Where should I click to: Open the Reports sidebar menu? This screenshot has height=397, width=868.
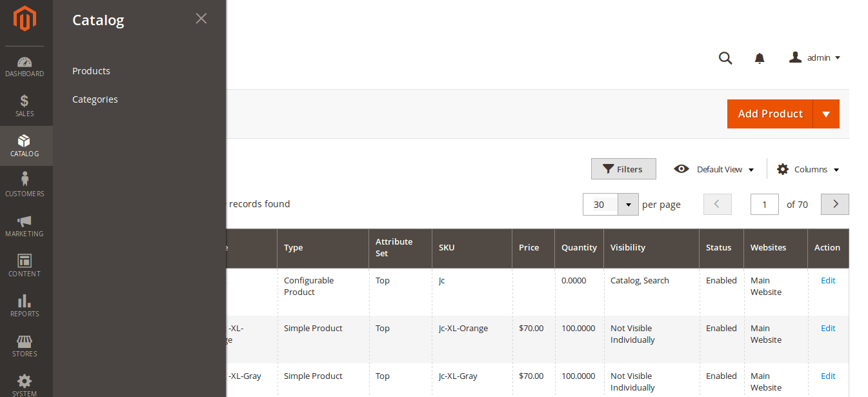point(25,306)
